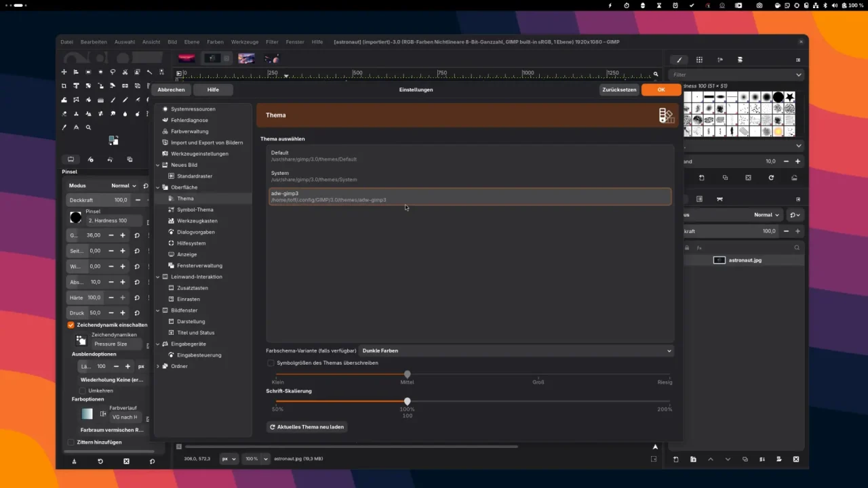
Task: Open the Patterns tab in right dock
Action: 699,60
